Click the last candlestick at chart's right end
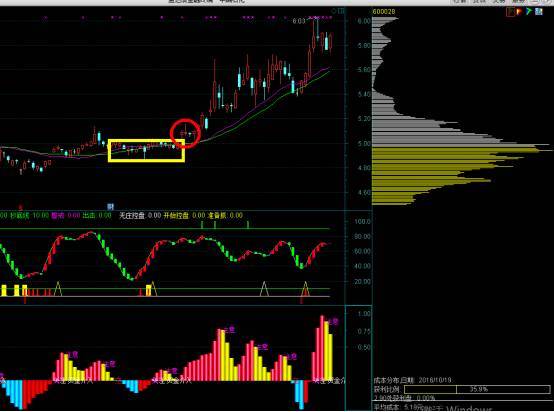554x412 pixels. click(x=331, y=42)
